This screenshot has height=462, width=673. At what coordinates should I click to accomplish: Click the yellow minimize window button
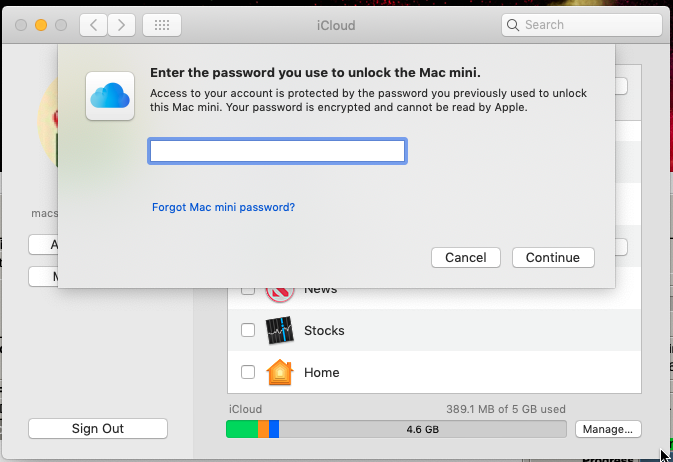coord(42,24)
